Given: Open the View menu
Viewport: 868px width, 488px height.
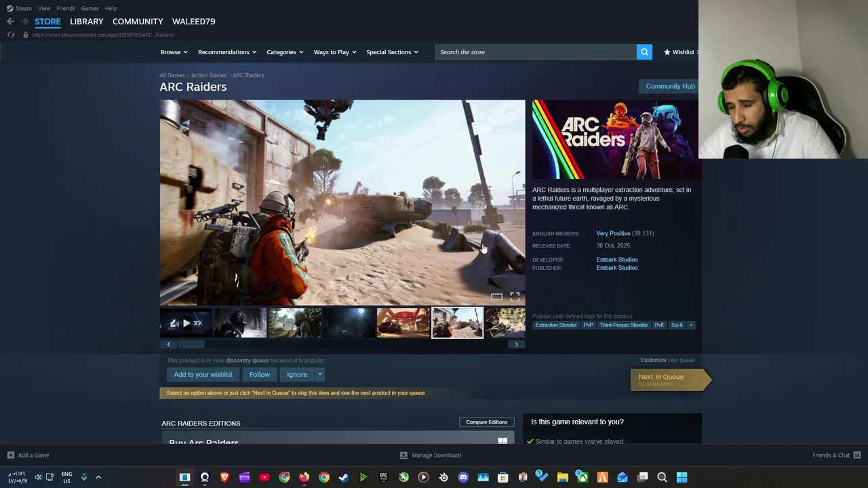Looking at the screenshot, I should coord(44,8).
